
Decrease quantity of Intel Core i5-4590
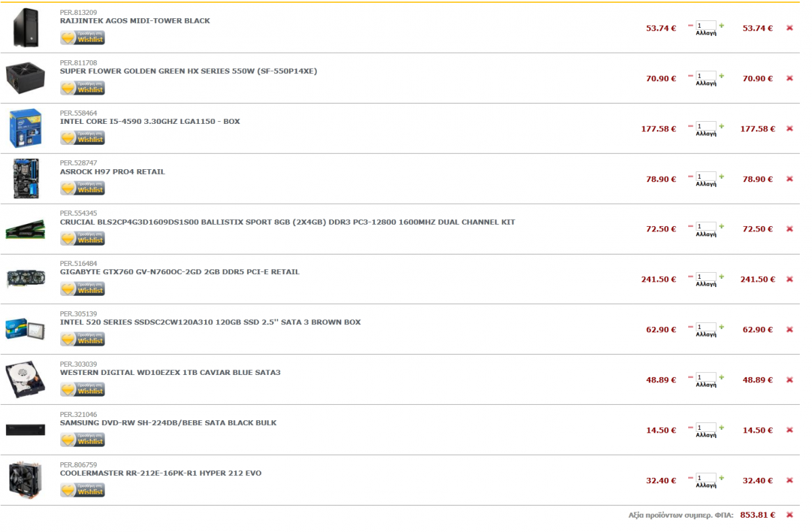tap(691, 126)
